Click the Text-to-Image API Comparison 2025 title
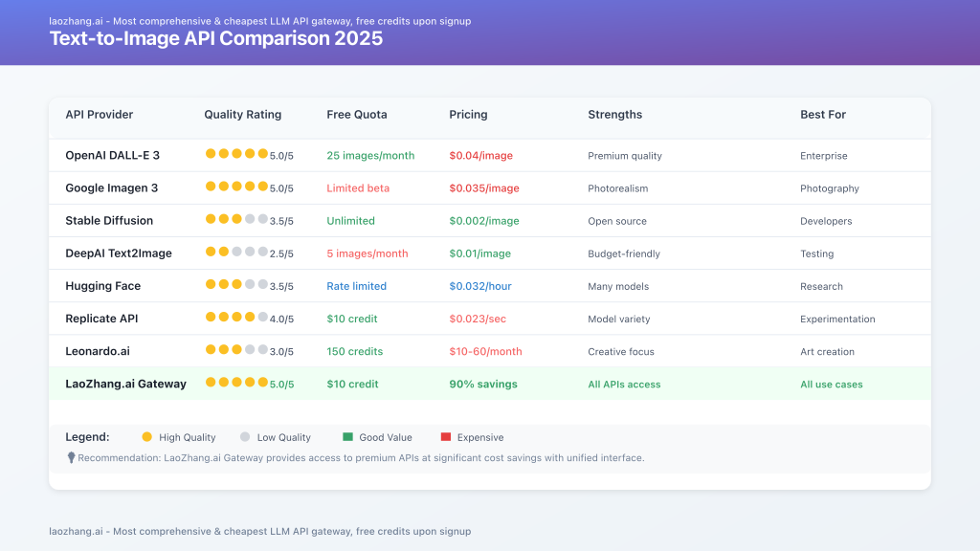The image size is (980, 551). point(215,38)
